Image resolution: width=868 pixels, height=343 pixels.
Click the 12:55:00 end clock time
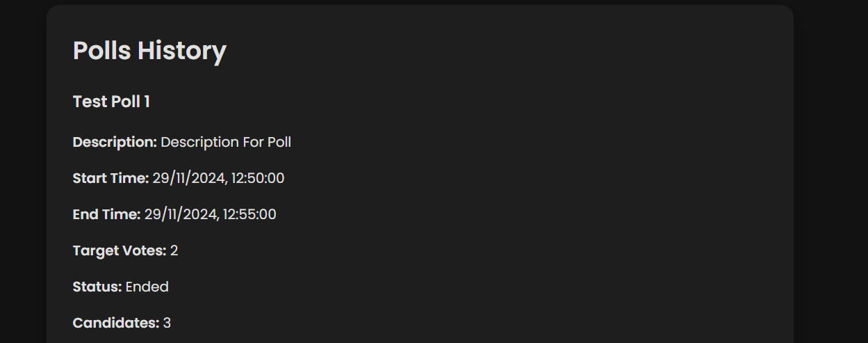click(249, 214)
